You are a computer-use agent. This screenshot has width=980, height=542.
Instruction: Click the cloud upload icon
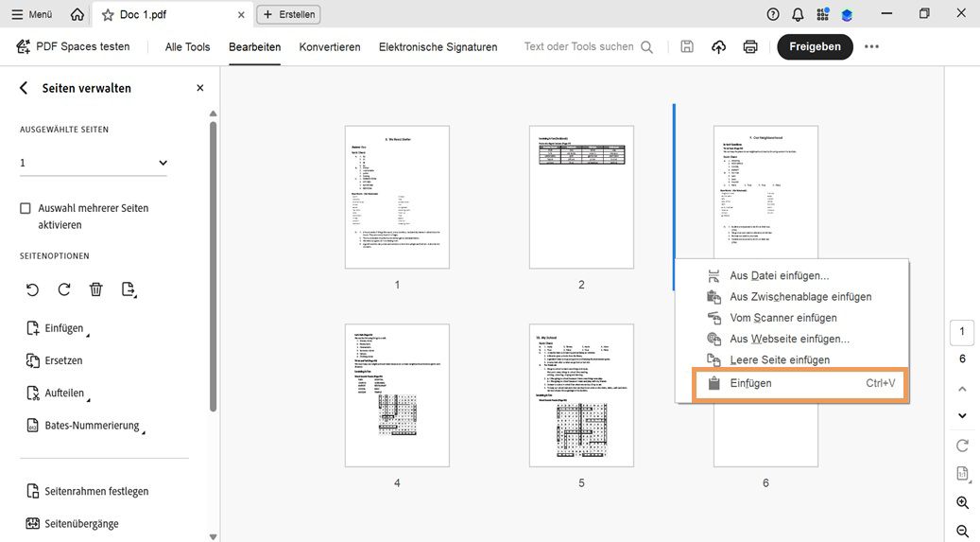pos(719,47)
